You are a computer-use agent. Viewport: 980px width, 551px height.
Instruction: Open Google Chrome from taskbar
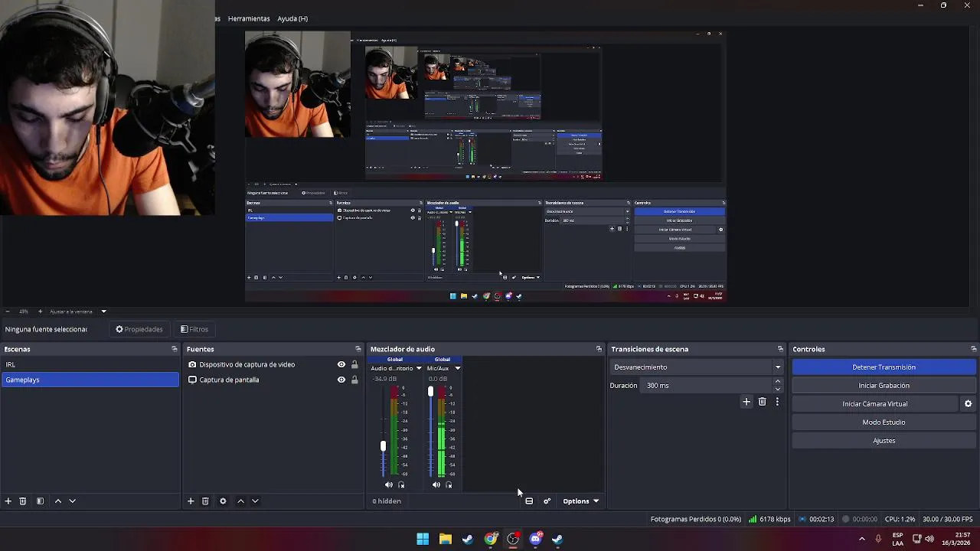click(490, 539)
